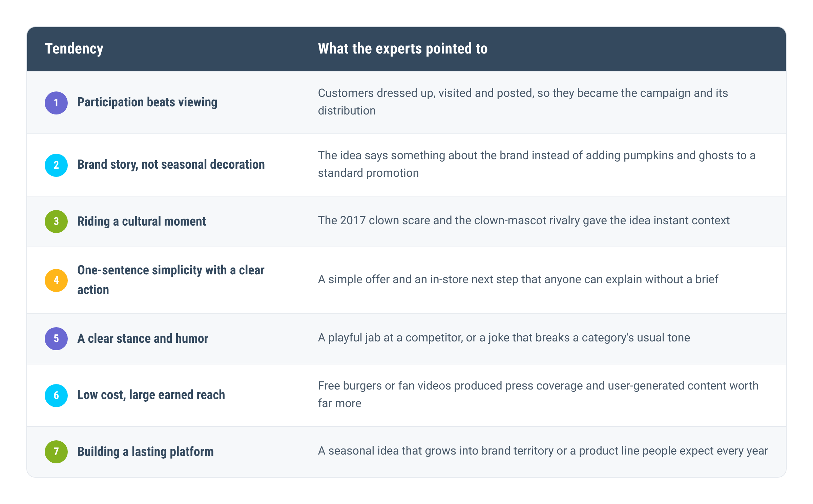This screenshot has width=813, height=504.
Task: Select the Tendency column header
Action: point(74,49)
